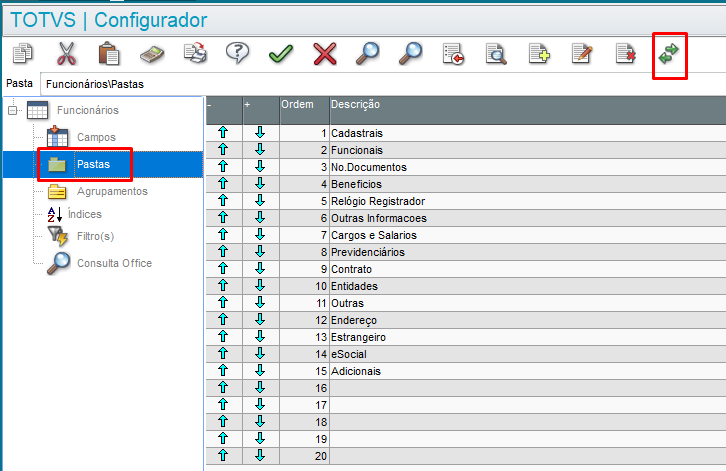Click the Copy toolbar icon
The height and width of the screenshot is (471, 726).
pos(22,54)
